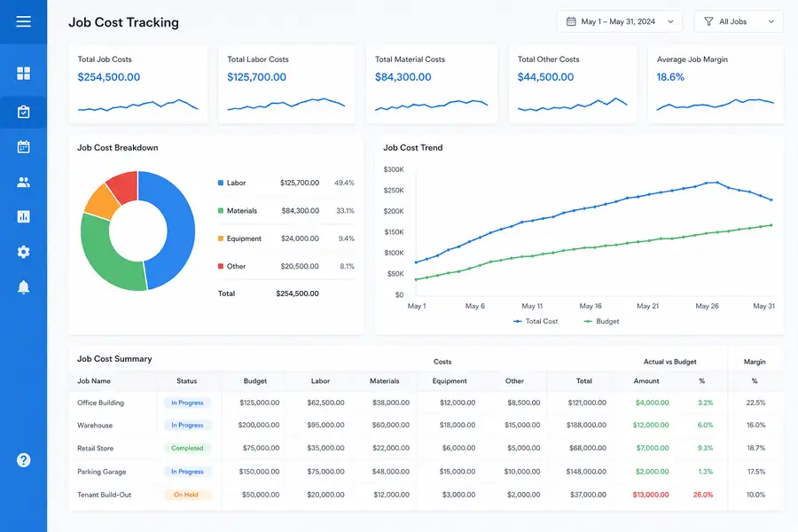Open the Office Building job row

point(426,403)
